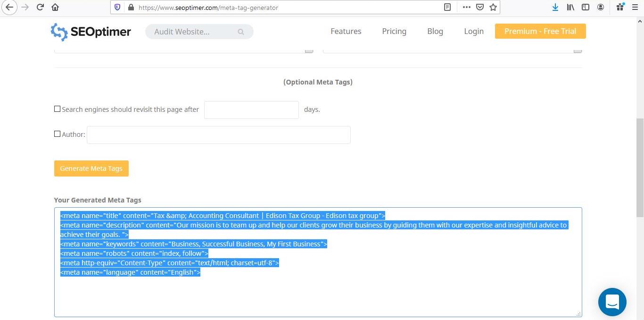This screenshot has width=644, height=320.
Task: Click the Your Generated Meta Tags heading
Action: (x=98, y=200)
